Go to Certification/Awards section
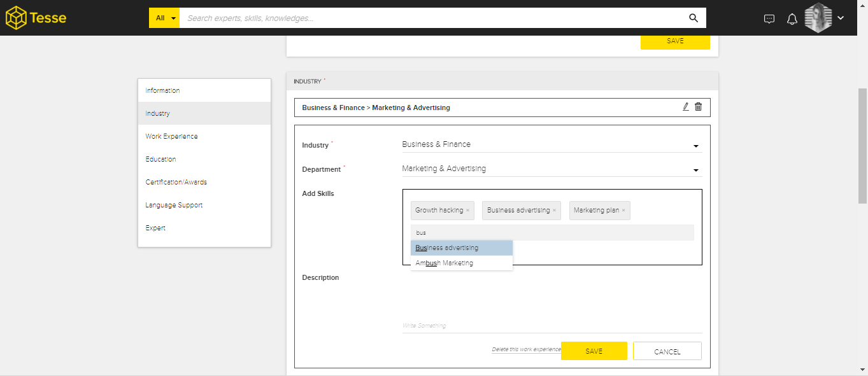This screenshot has height=376, width=868. coord(204,182)
